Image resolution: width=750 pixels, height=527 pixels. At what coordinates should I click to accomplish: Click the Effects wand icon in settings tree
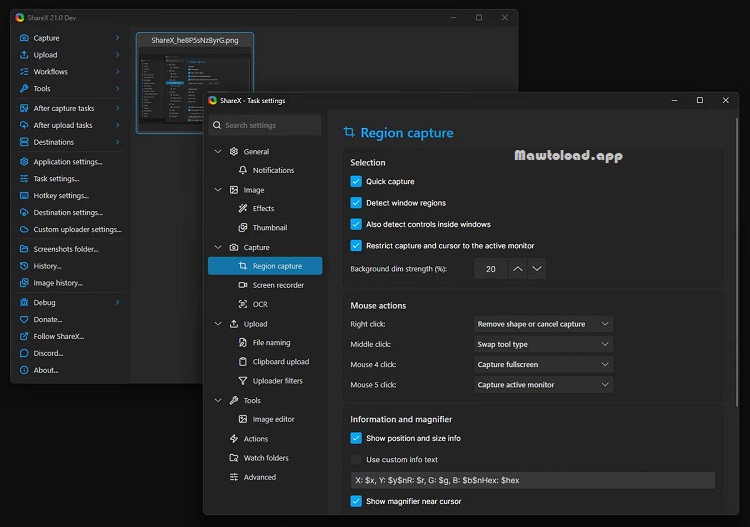[243, 209]
